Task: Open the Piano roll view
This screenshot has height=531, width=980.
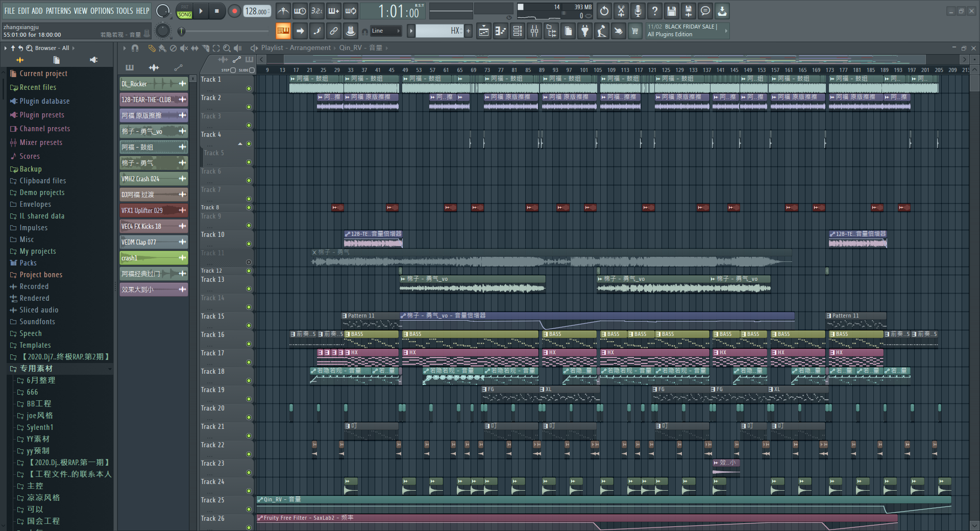Action: [501, 31]
